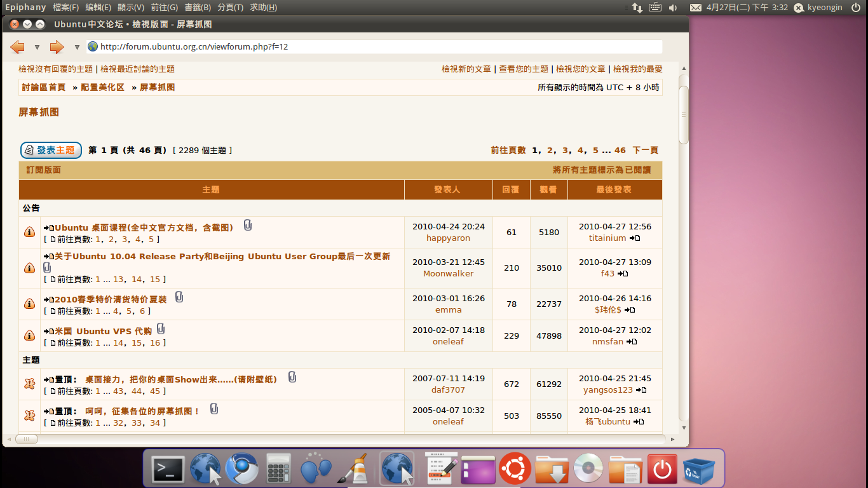
Task: Launch the Chromium browser from the dock
Action: [241, 470]
